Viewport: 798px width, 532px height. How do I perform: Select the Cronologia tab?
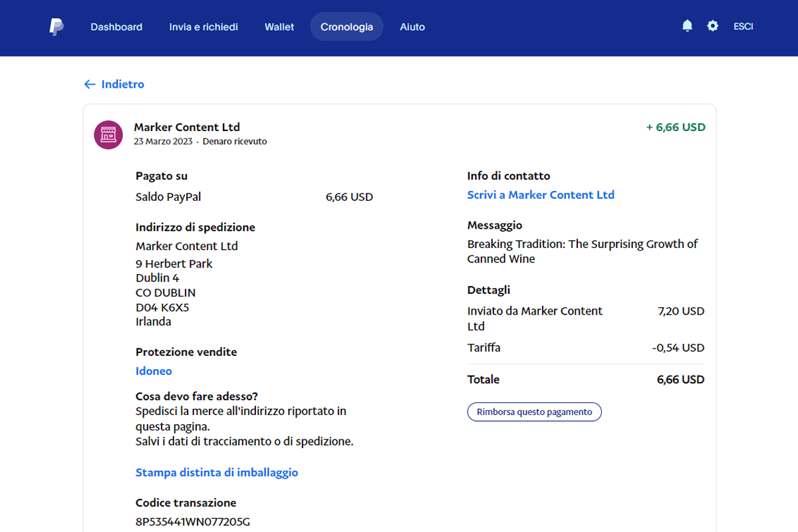346,27
